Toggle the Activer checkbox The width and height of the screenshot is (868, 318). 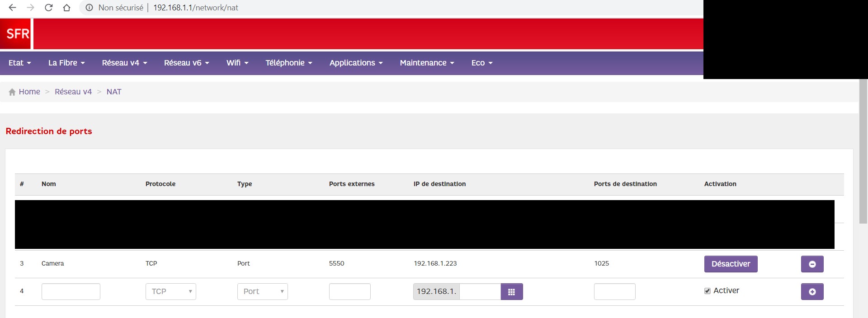click(x=708, y=291)
